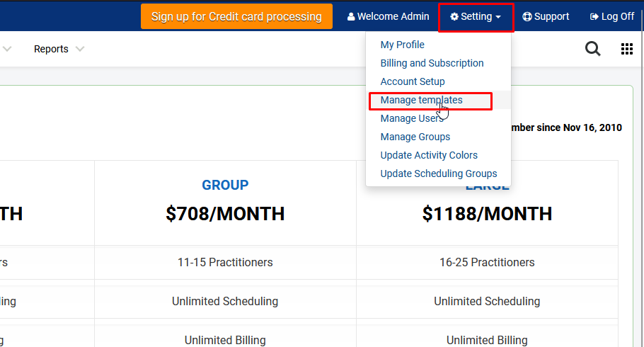This screenshot has width=644, height=347.
Task: Click the Setting gear icon
Action: coord(454,16)
